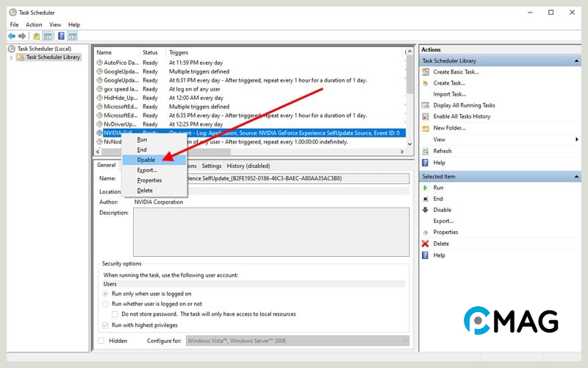The height and width of the screenshot is (368, 588).
Task: Toggle the Show/Hide Console Tree toolbar icon
Action: [48, 36]
